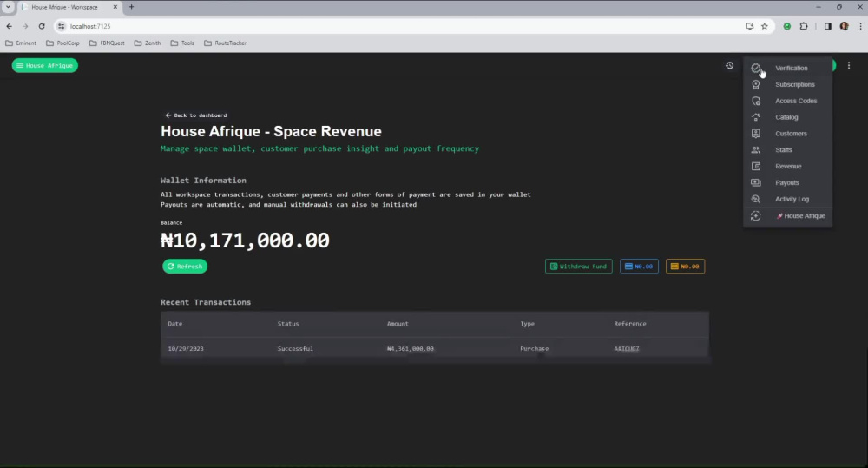Open the app's vertical dots menu
Viewport: 868px width, 468px height.
tap(849, 65)
